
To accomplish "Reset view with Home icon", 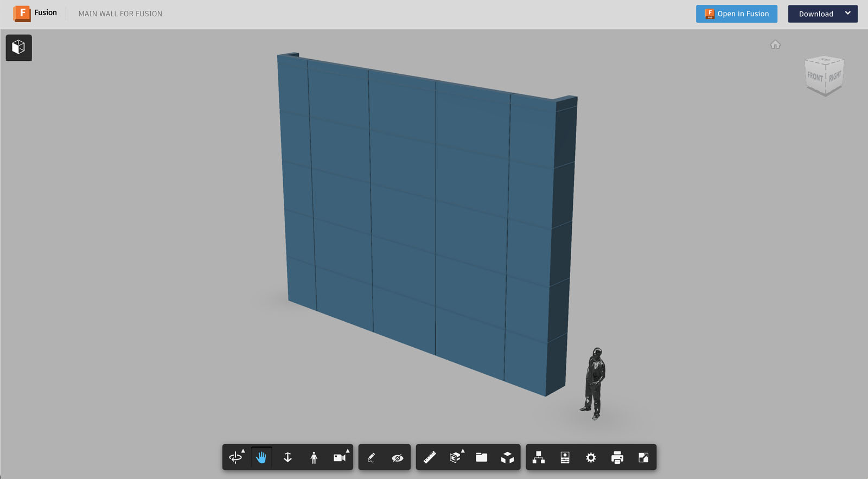I will (x=775, y=44).
